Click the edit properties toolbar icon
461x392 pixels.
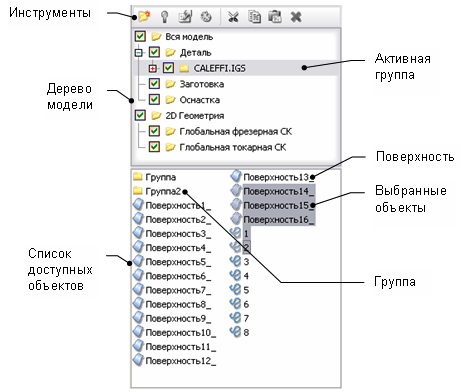(185, 17)
